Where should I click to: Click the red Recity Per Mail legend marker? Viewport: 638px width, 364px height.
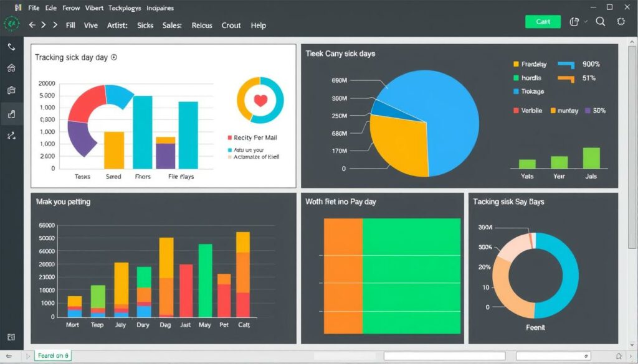coord(229,138)
